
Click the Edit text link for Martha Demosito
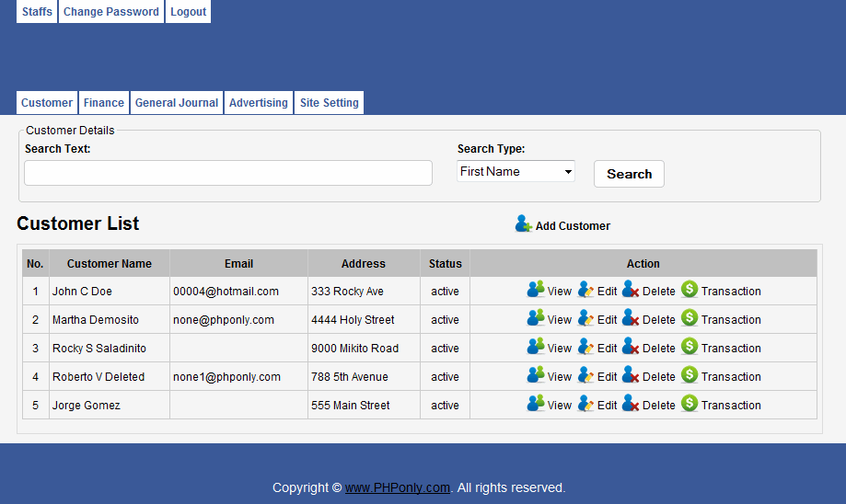coord(607,320)
